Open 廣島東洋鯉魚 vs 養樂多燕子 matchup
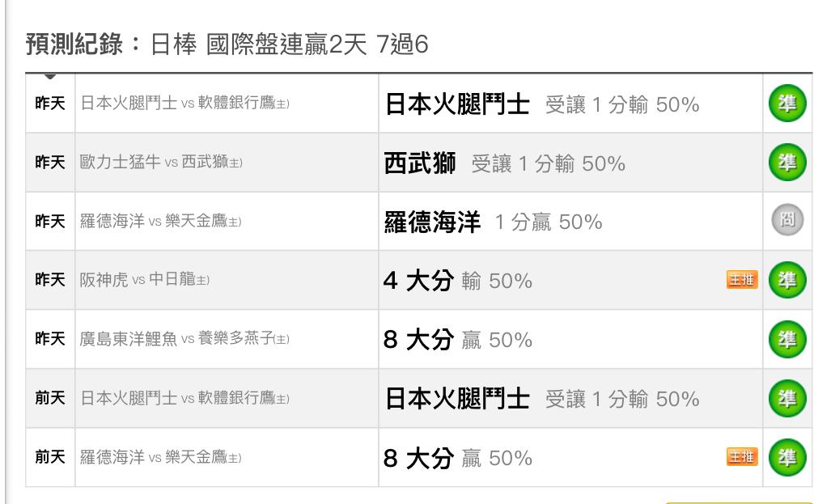 184,339
